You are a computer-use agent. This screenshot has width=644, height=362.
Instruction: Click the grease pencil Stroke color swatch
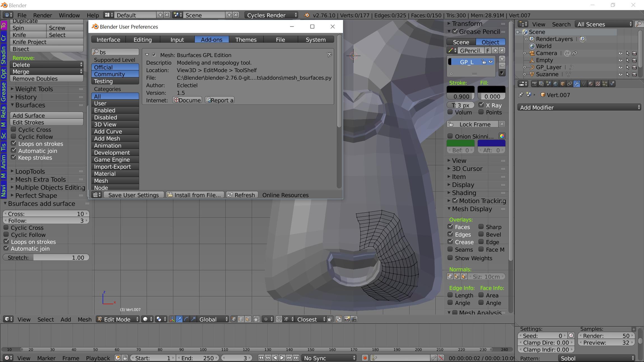click(x=460, y=90)
